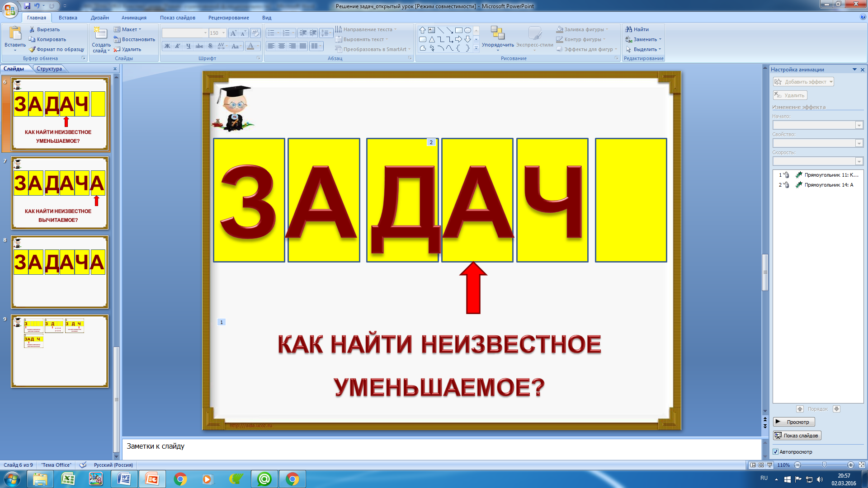868x488 pixels.
Task: Select the slide 8 thumbnail
Action: 60,272
